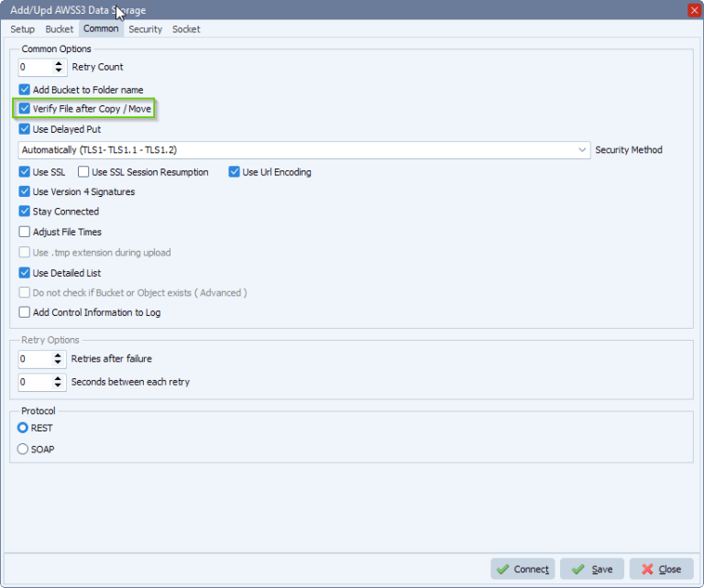Toggle Use Url Encoding checkbox
The height and width of the screenshot is (588, 704).
click(234, 172)
